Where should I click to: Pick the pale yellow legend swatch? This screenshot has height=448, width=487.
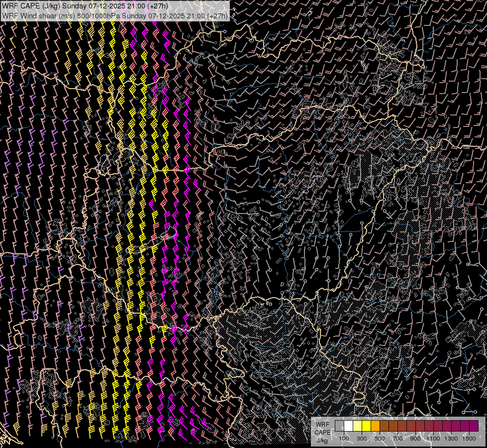click(x=357, y=426)
